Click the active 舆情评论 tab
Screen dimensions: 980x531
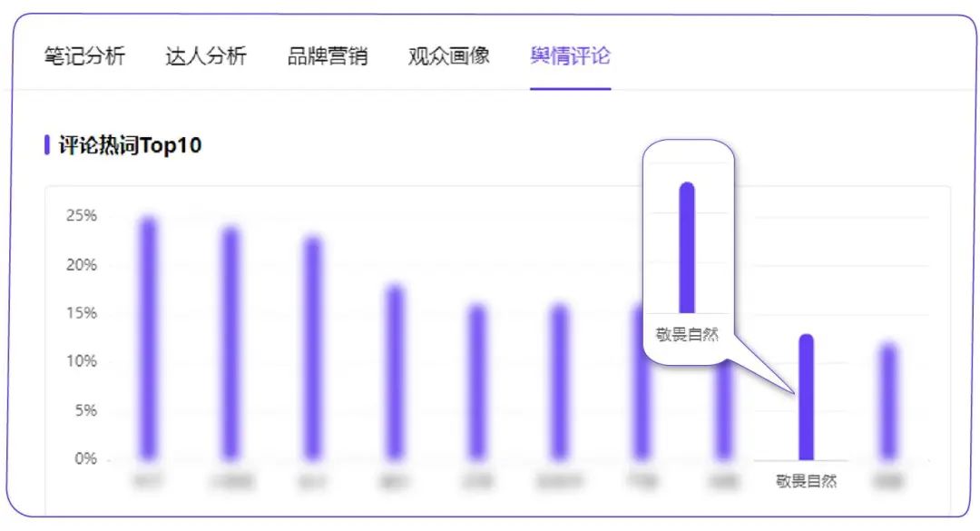point(570,56)
